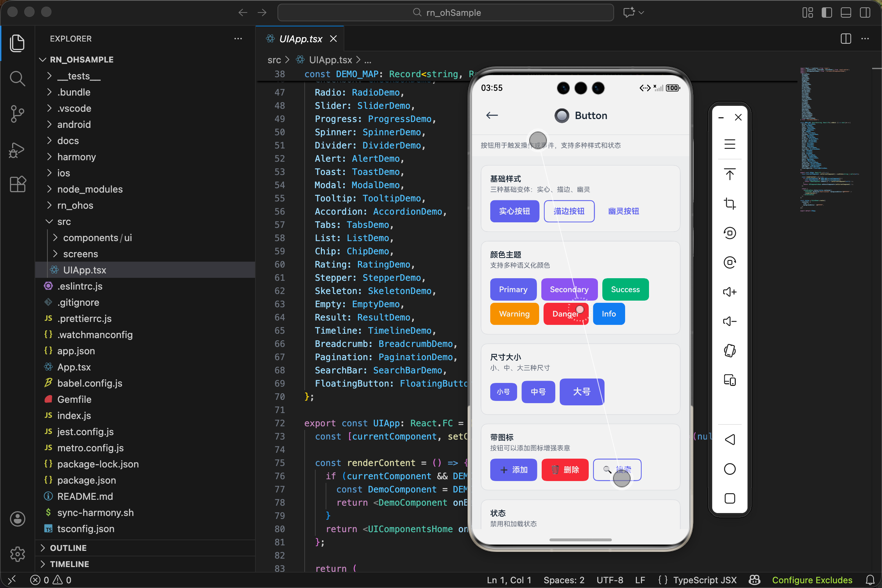Rotate the emulator screen
The height and width of the screenshot is (588, 882).
point(730,351)
